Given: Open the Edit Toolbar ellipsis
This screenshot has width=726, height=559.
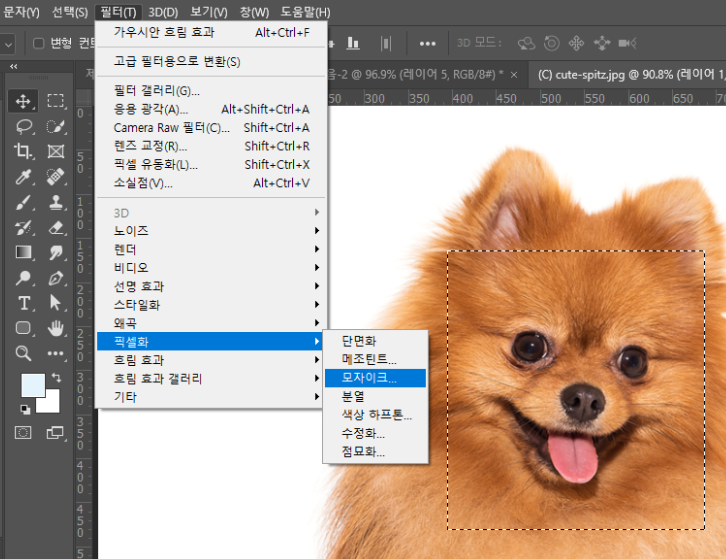Looking at the screenshot, I should coord(56,353).
